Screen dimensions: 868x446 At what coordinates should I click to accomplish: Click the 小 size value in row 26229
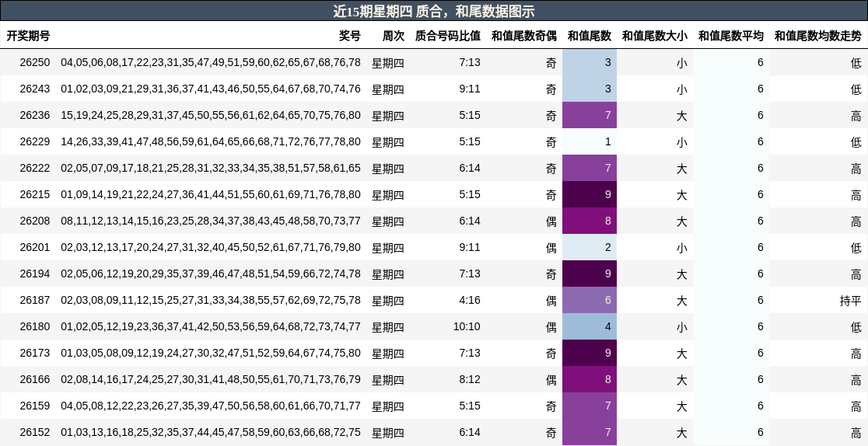681,142
